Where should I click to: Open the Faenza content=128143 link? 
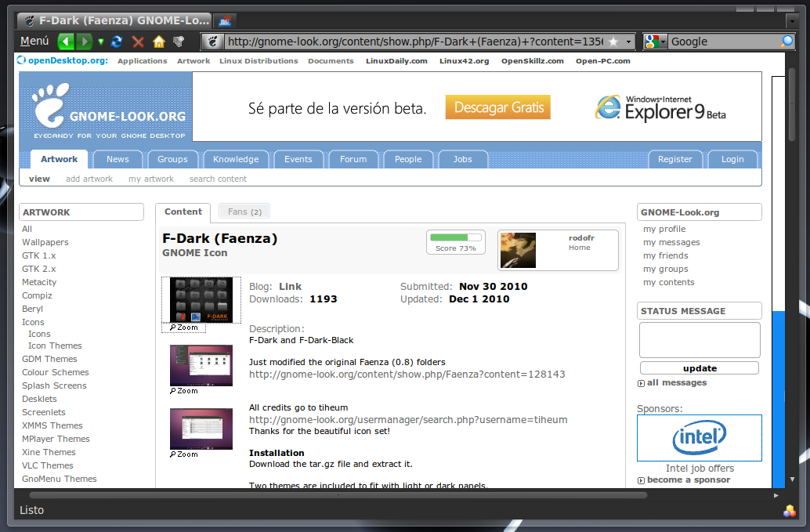[x=407, y=375]
